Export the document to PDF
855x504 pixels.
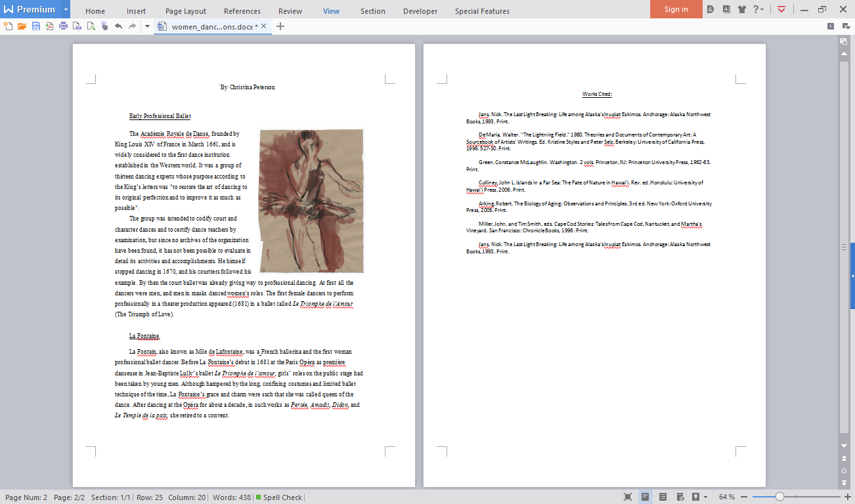(x=50, y=26)
